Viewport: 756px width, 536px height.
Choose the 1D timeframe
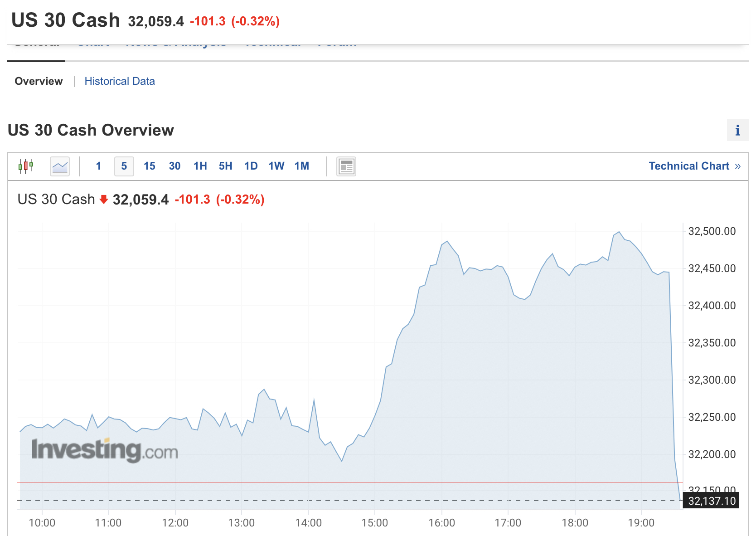[x=251, y=166]
